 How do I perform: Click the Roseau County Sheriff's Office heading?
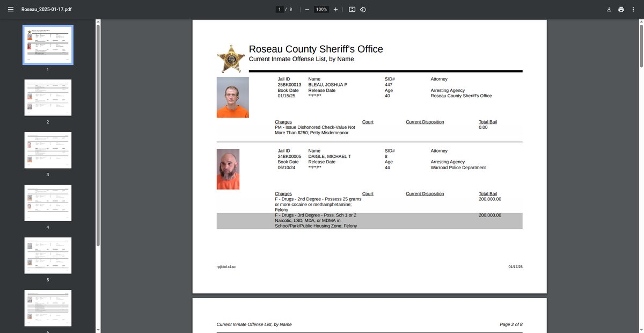[316, 49]
